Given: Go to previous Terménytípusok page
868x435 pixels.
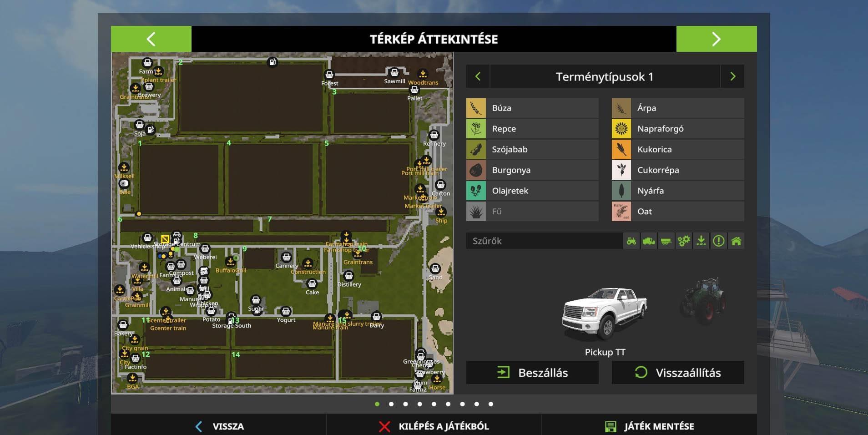Looking at the screenshot, I should 478,76.
